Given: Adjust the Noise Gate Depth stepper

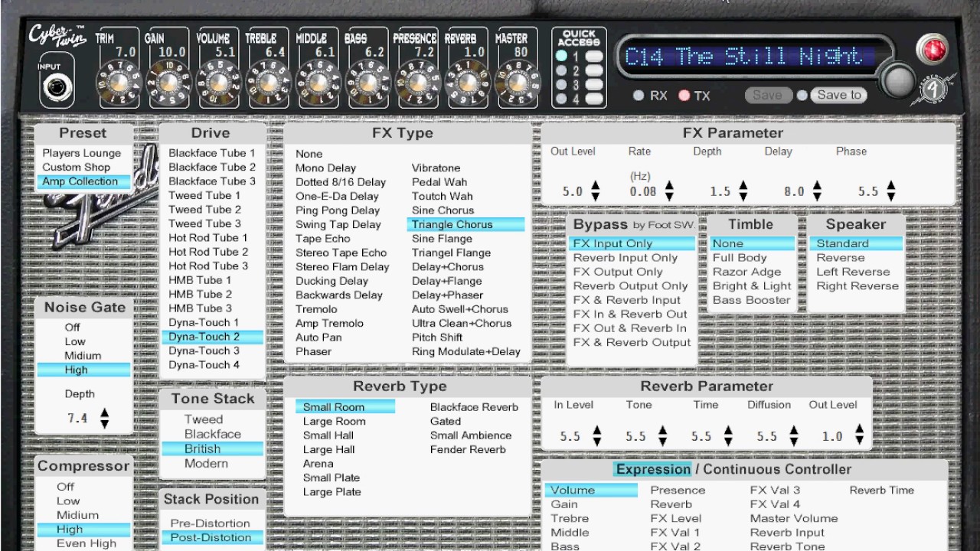Looking at the screenshot, I should coord(105,418).
